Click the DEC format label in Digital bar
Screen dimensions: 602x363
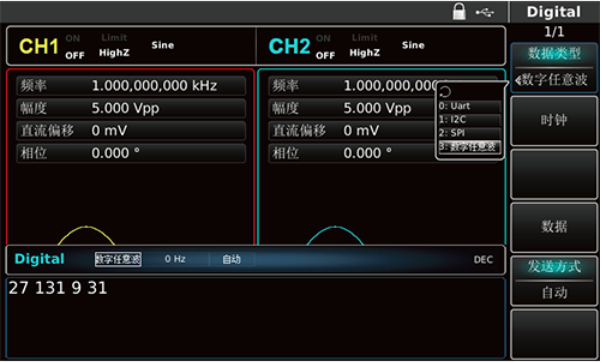[x=483, y=260]
